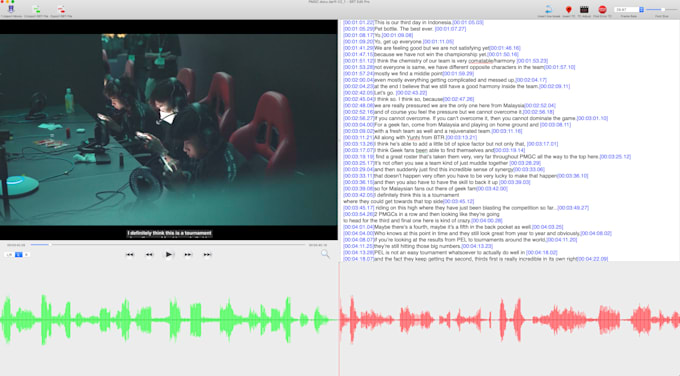
Task: Click the burned-in subtitle 'I definitely think this is a tournament'
Action: pyautogui.click(x=169, y=233)
